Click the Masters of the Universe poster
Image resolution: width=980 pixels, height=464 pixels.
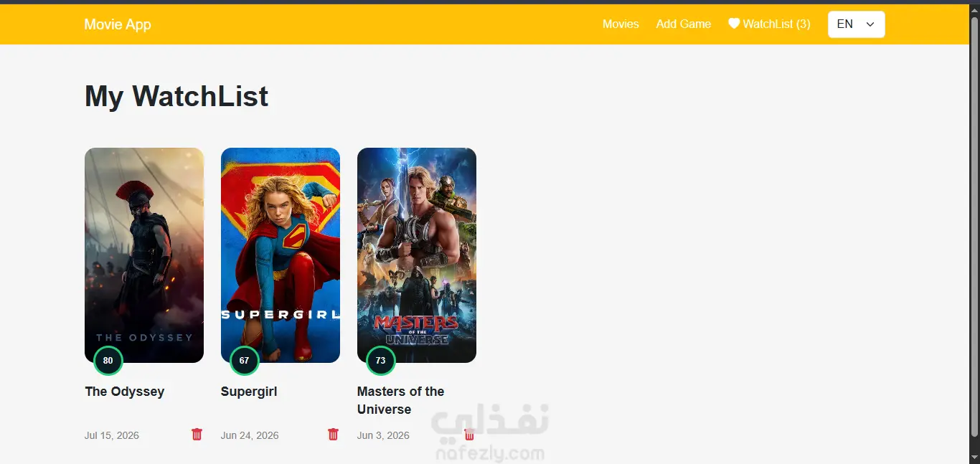(417, 255)
